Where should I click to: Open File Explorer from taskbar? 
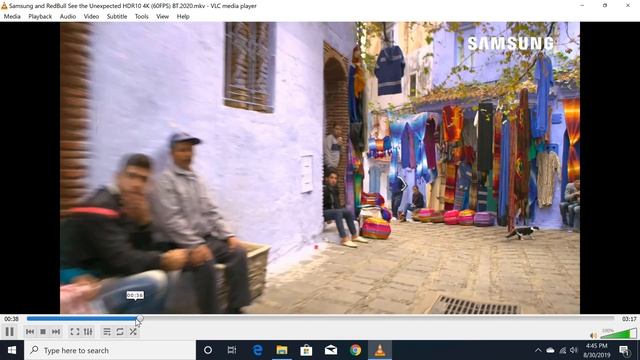[282, 350]
